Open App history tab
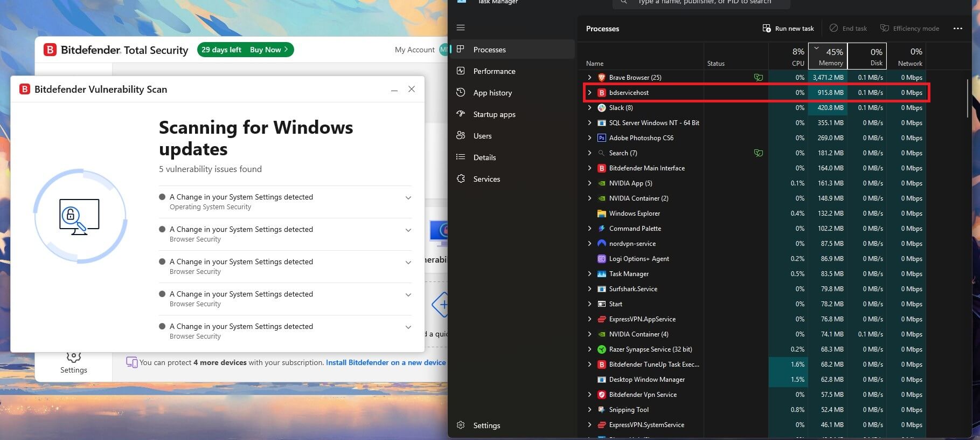This screenshot has height=440, width=980. click(x=513, y=93)
